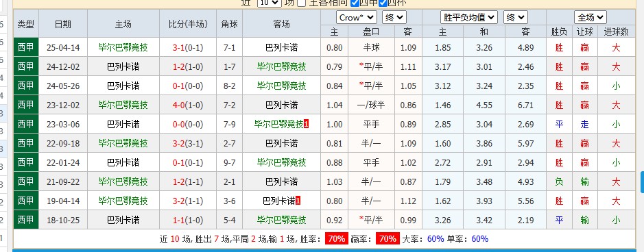The image size is (644, 252).
Task: Tick the 主客相同 checkbox
Action: coord(302,3)
